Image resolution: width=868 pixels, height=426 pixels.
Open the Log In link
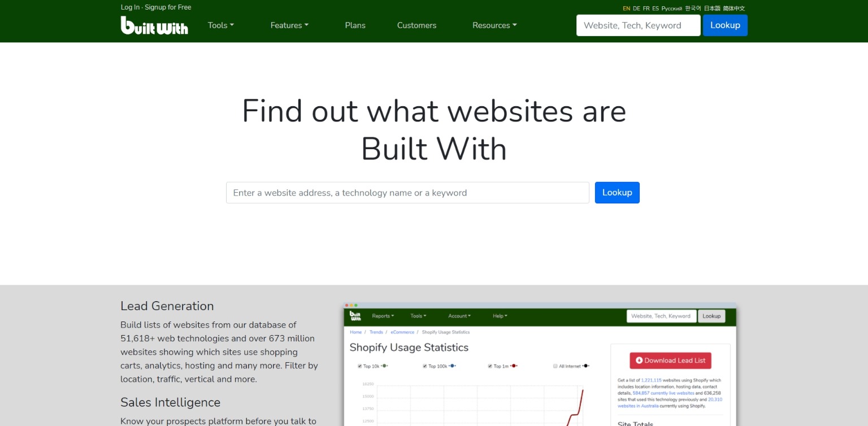tap(130, 7)
